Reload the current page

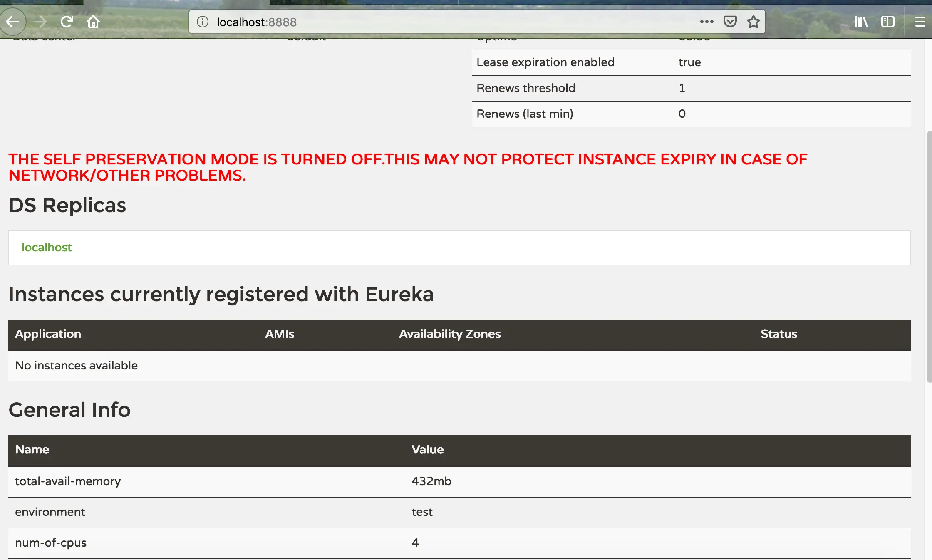coord(67,22)
